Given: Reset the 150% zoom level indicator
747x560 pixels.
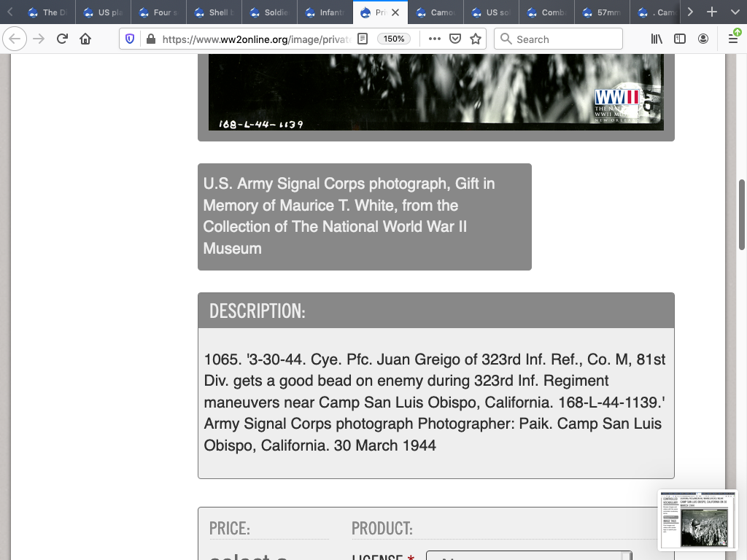Looking at the screenshot, I should [x=394, y=39].
